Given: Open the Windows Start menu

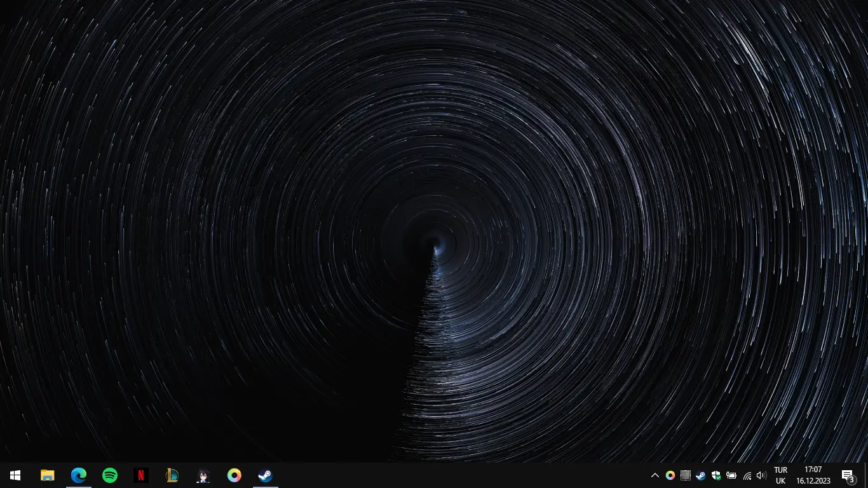Looking at the screenshot, I should click(x=15, y=475).
